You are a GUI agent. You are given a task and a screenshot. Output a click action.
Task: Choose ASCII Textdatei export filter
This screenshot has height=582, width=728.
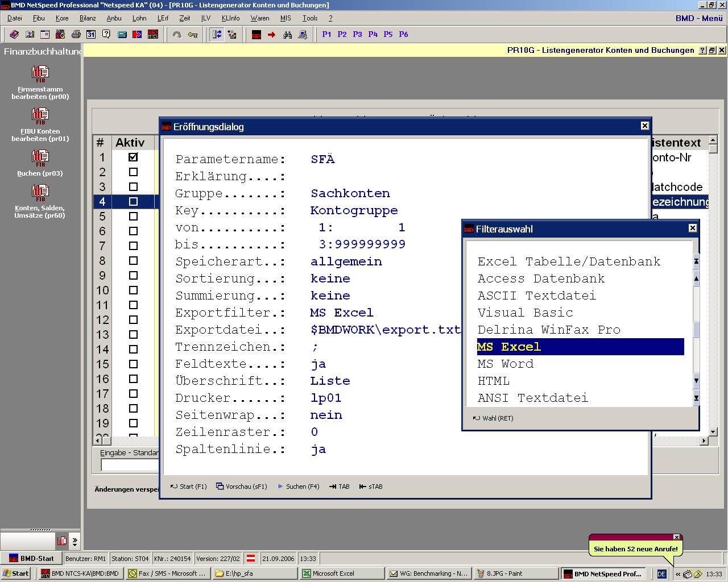click(x=536, y=296)
